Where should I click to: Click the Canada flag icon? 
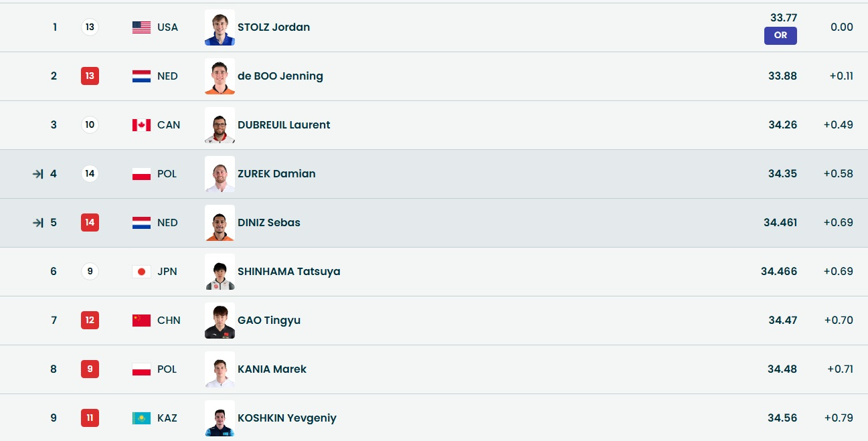click(141, 125)
